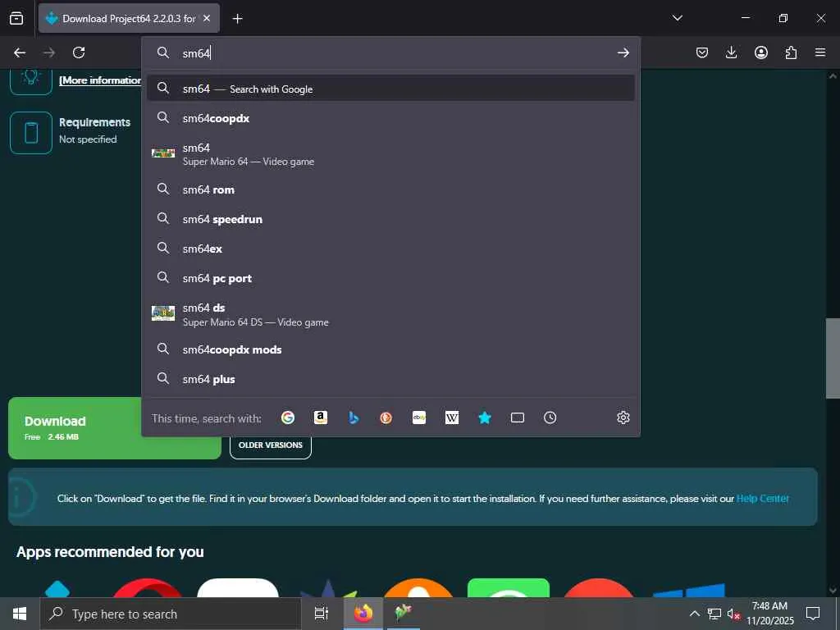Image resolution: width=840 pixels, height=630 pixels.
Task: Search bookmarks with the star icon
Action: click(x=485, y=418)
